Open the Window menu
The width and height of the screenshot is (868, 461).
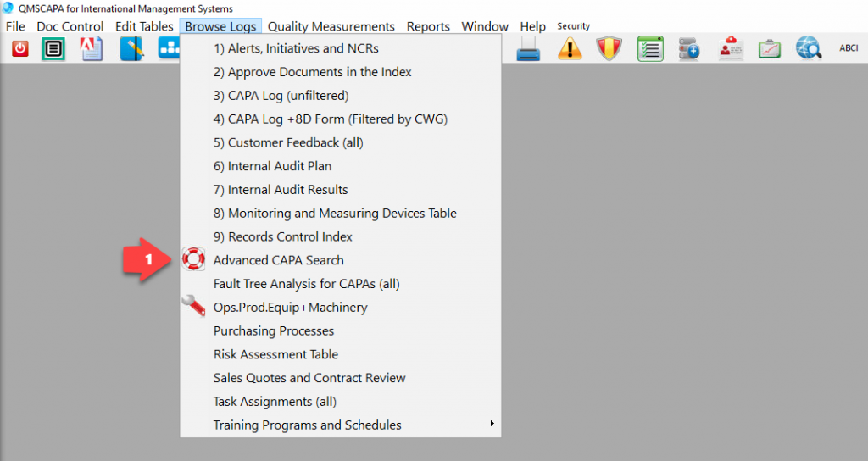(485, 26)
